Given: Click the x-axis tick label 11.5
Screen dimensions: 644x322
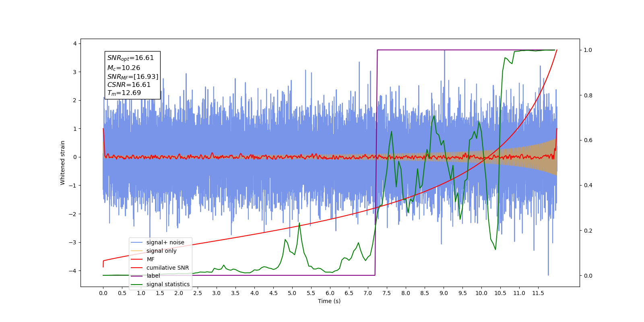Looking at the screenshot, I should click(538, 293).
